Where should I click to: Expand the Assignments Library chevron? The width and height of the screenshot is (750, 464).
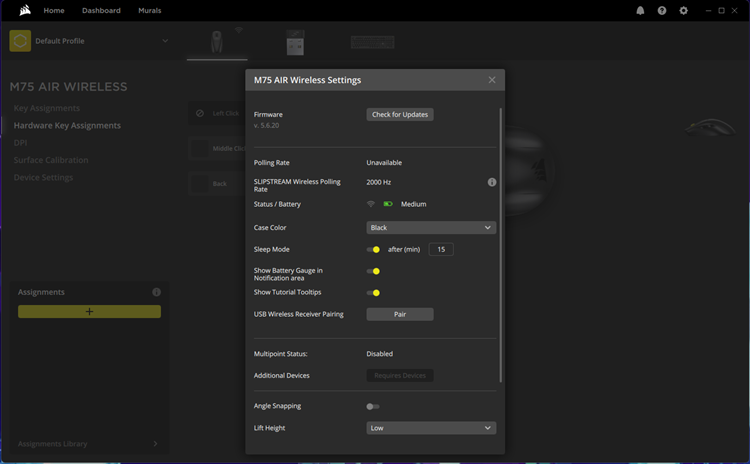click(155, 444)
